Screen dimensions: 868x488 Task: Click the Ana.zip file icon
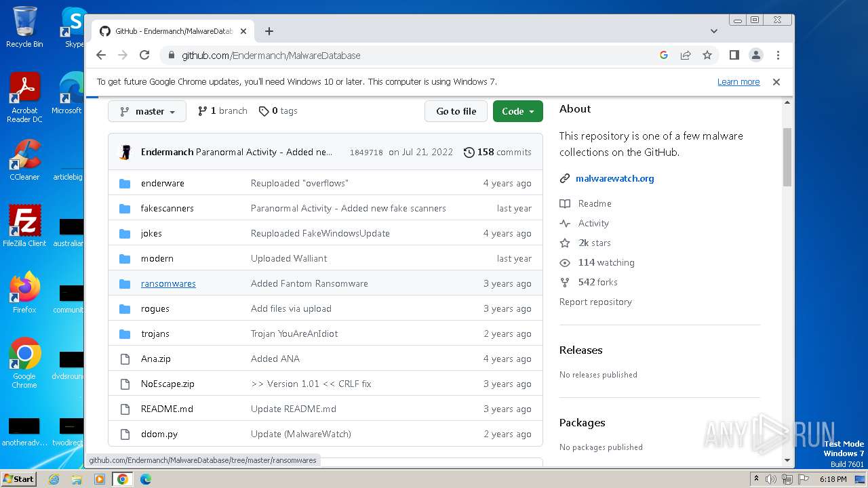(125, 359)
